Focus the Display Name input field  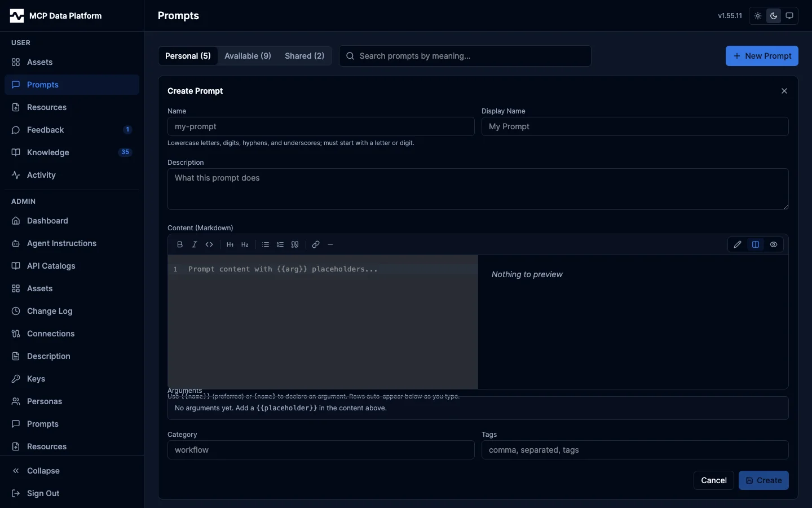coord(635,126)
